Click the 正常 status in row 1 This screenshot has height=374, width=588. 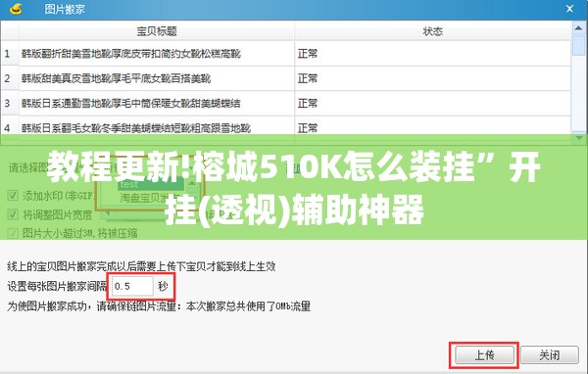point(308,54)
